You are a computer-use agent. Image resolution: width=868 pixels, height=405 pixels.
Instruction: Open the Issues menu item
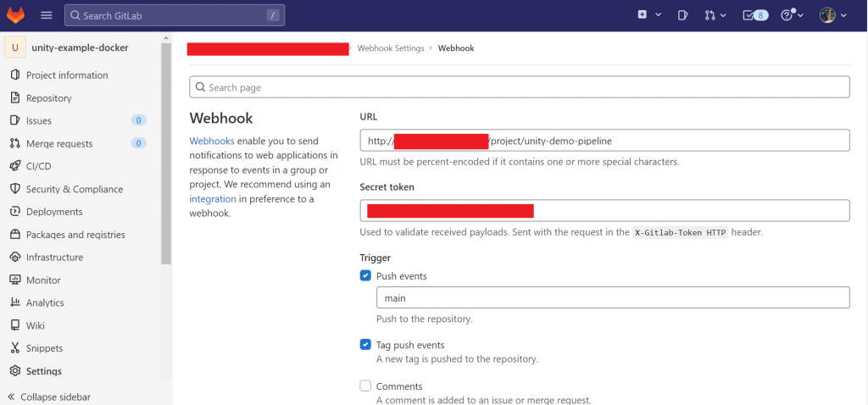click(39, 120)
